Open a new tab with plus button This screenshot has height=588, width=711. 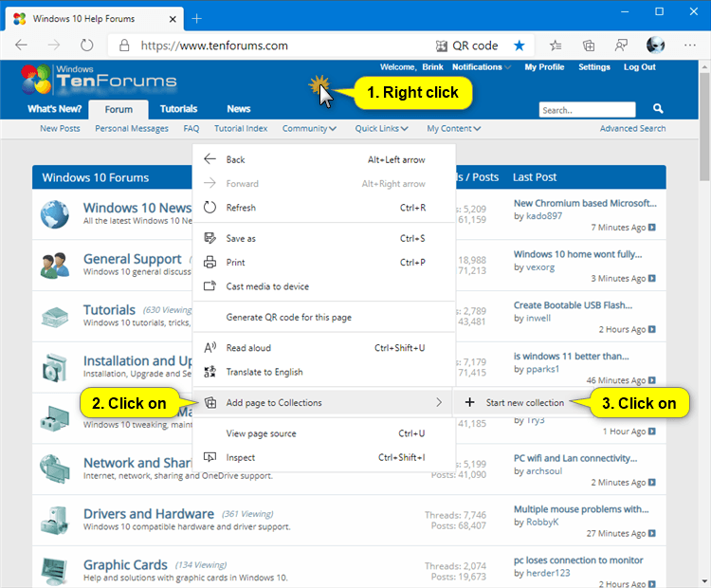coord(196,19)
